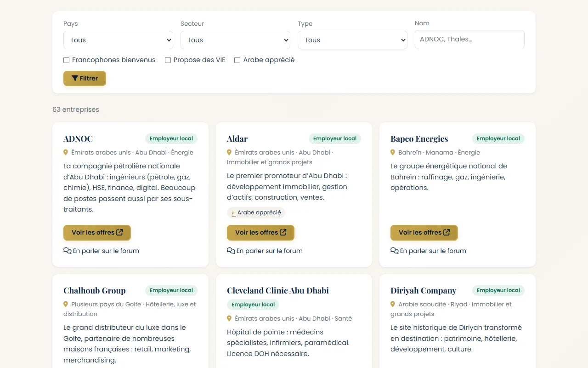Viewport: 588px width, 368px height.
Task: Click chat bubbles icon under Aldar
Action: pyautogui.click(x=231, y=251)
